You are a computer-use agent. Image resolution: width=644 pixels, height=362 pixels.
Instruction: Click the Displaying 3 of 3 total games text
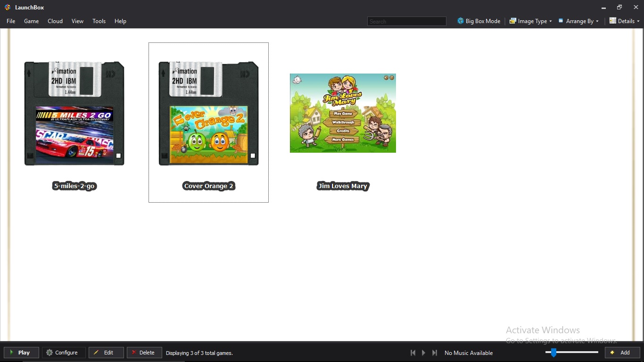(199, 353)
